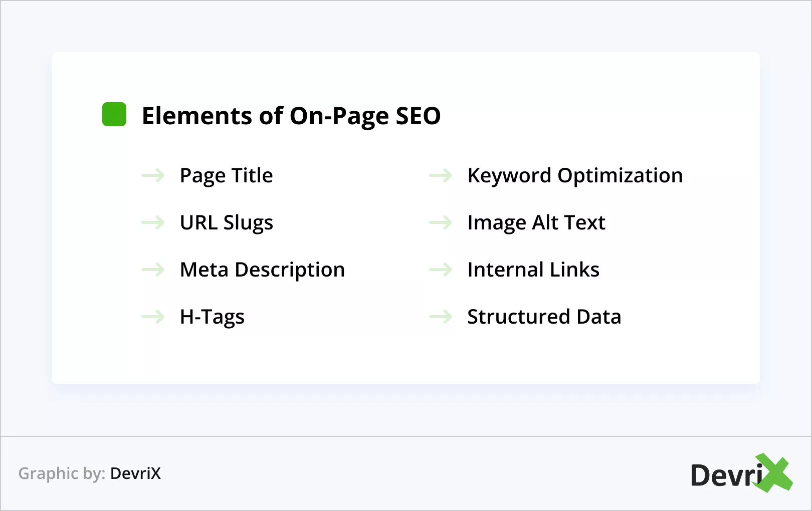Viewport: 812px width, 511px height.
Task: Click the Internal Links label
Action: (533, 270)
